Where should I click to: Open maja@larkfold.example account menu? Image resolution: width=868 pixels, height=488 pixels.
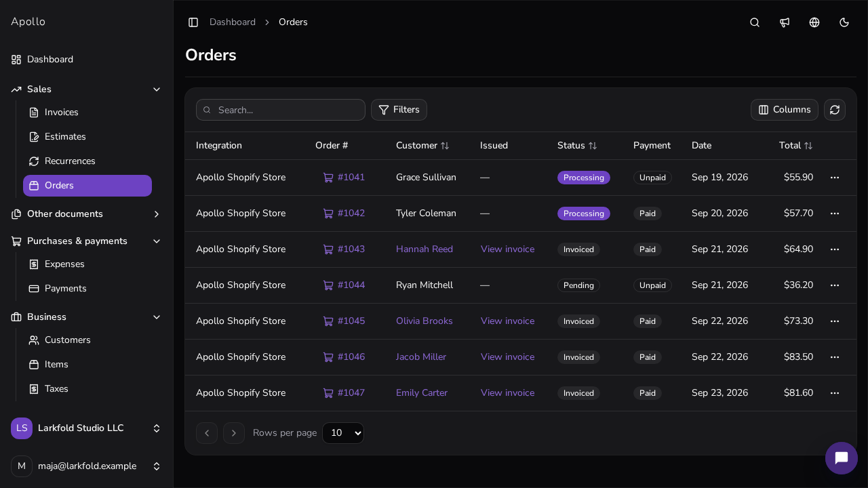tap(86, 466)
